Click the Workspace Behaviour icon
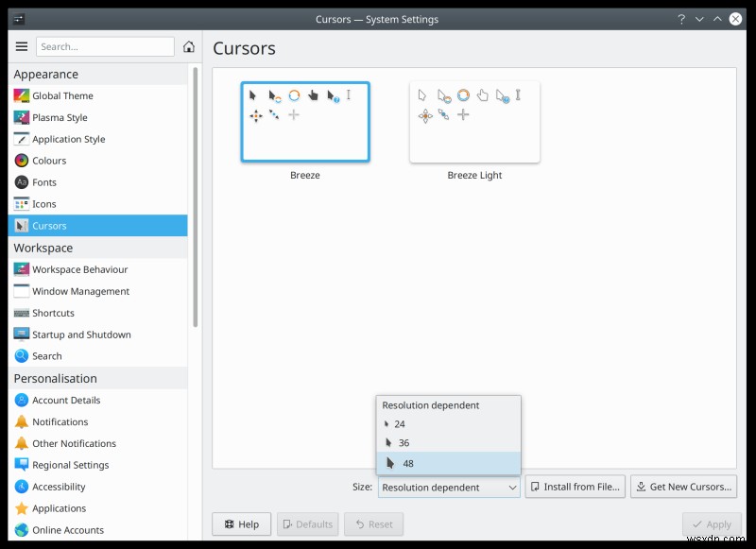Screen dimensions: 756x549 coord(22,269)
